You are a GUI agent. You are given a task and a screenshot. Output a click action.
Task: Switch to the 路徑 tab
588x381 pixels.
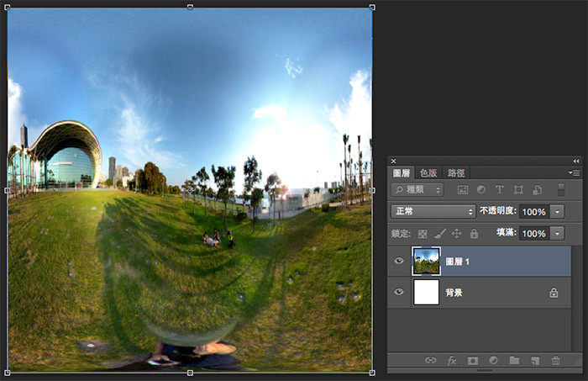pos(456,172)
